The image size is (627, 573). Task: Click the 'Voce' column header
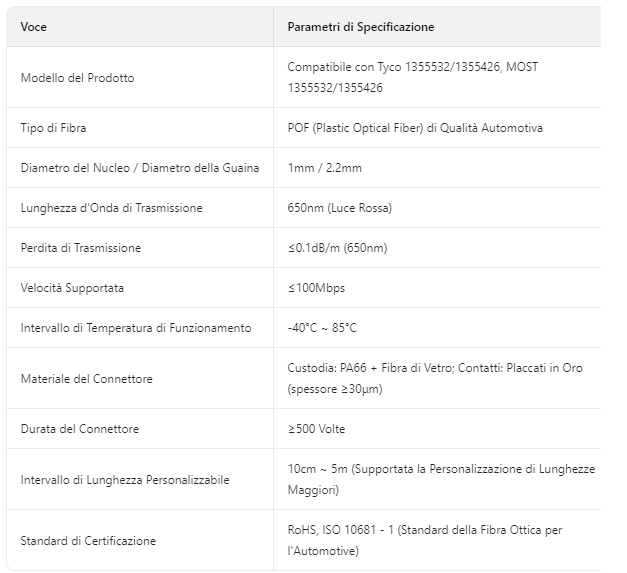tap(34, 27)
